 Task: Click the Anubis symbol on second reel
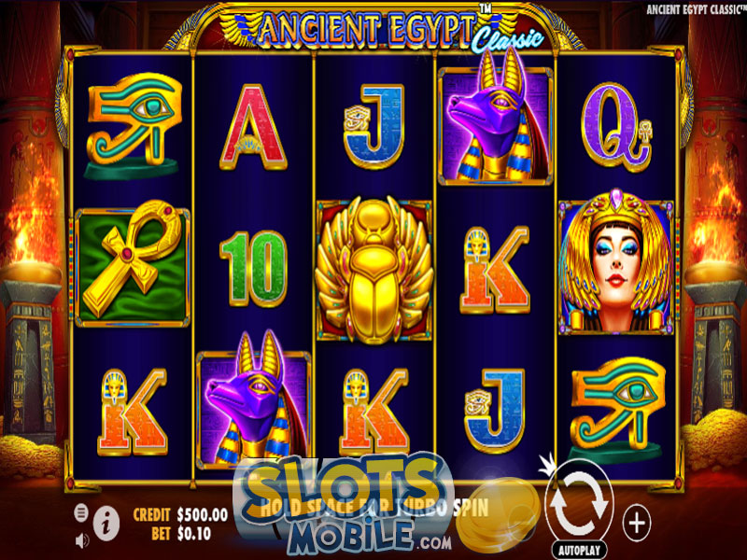click(254, 400)
